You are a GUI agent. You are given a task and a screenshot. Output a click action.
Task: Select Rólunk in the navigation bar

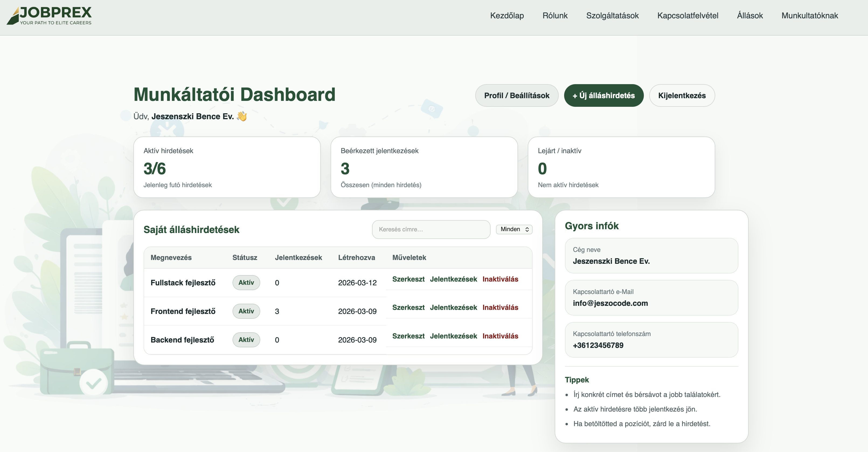(x=555, y=16)
